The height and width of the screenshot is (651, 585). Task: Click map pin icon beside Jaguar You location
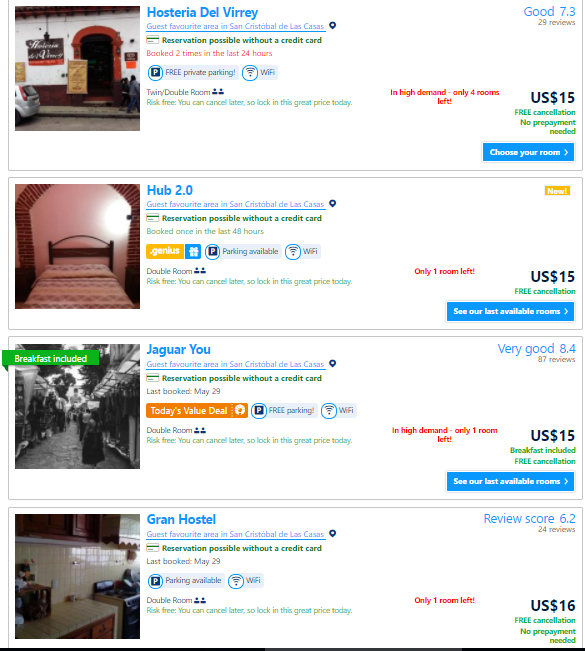(332, 364)
